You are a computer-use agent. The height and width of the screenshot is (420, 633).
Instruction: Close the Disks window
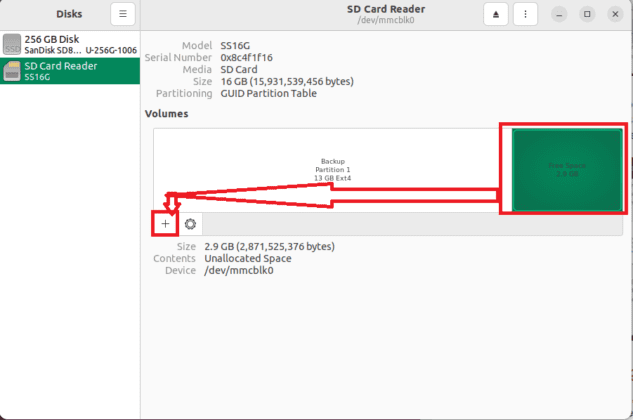(614, 14)
